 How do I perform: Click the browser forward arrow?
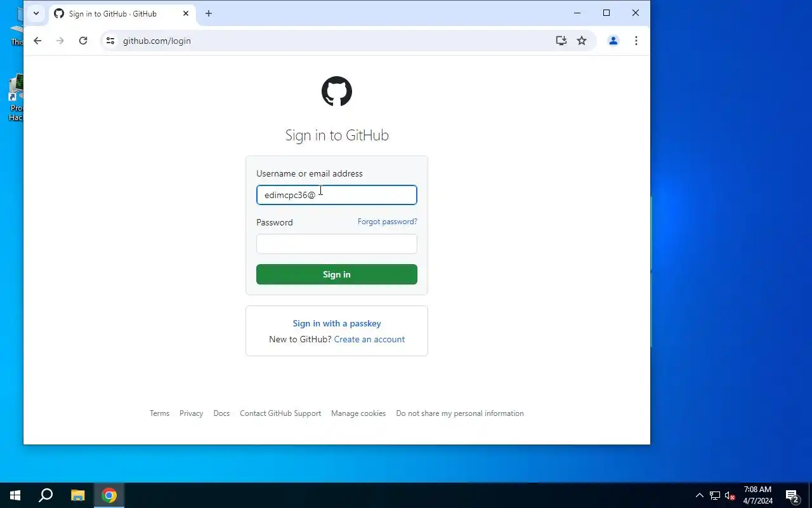[60, 41]
